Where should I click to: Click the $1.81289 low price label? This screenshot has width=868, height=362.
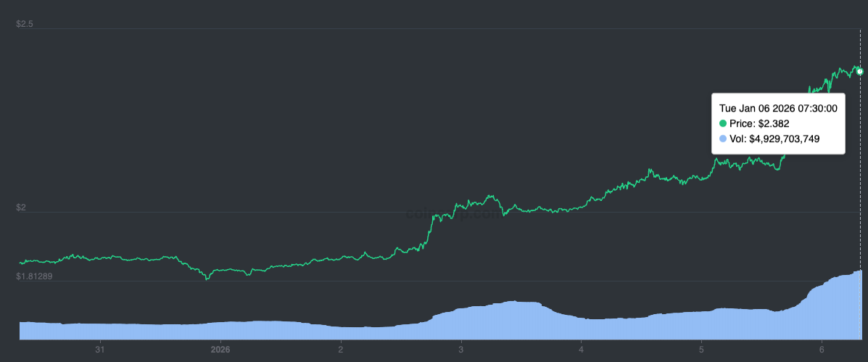click(x=34, y=276)
